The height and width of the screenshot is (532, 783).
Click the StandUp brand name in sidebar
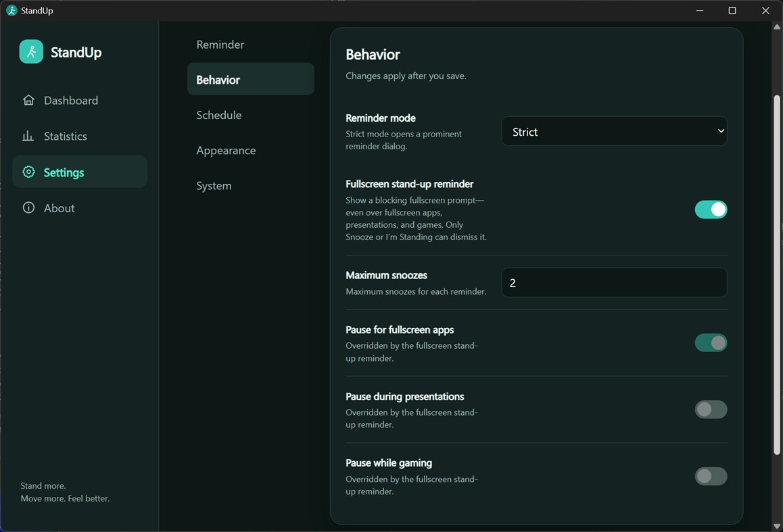(76, 53)
